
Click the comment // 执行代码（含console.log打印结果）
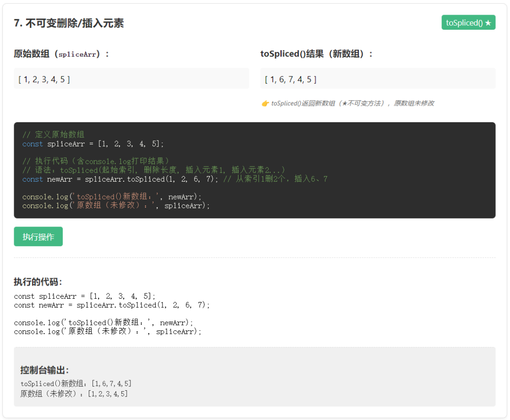coord(96,161)
